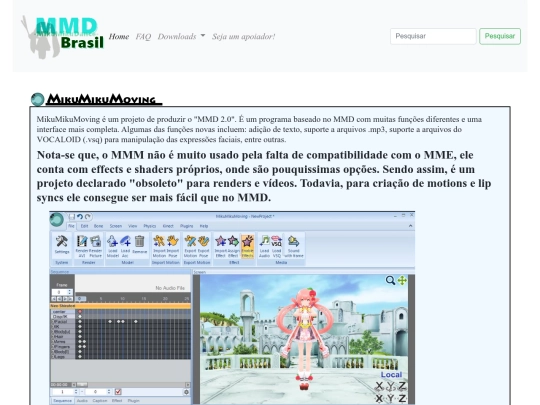Open the Bone ribbon tab

[98, 226]
